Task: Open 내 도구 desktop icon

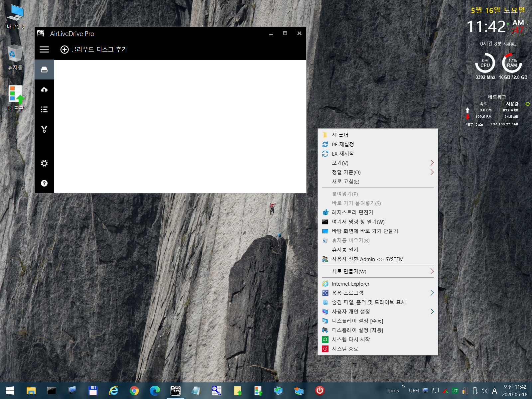Action: pos(15,98)
